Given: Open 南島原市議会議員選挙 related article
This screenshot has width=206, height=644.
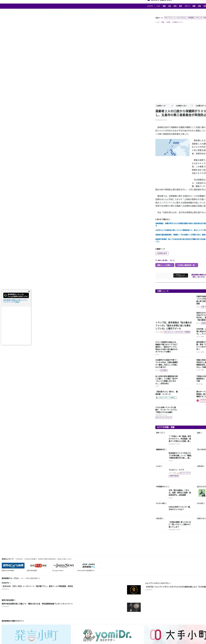Looking at the screenshot, I should coord(180,235).
